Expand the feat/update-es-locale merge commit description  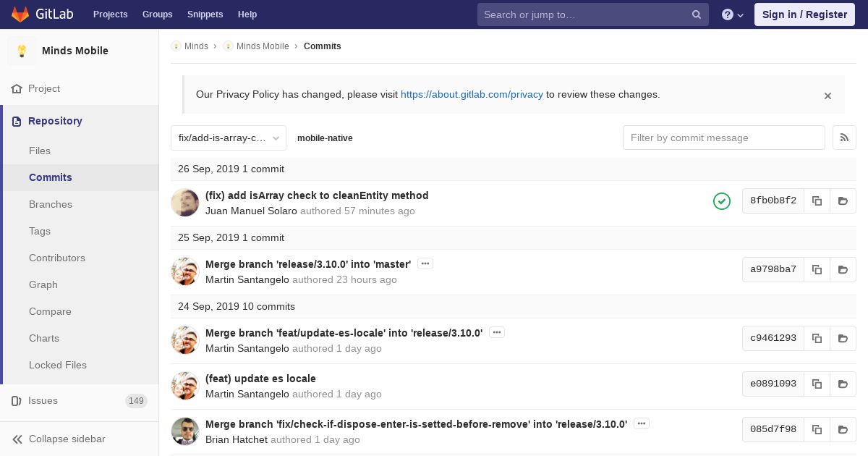[x=496, y=332]
